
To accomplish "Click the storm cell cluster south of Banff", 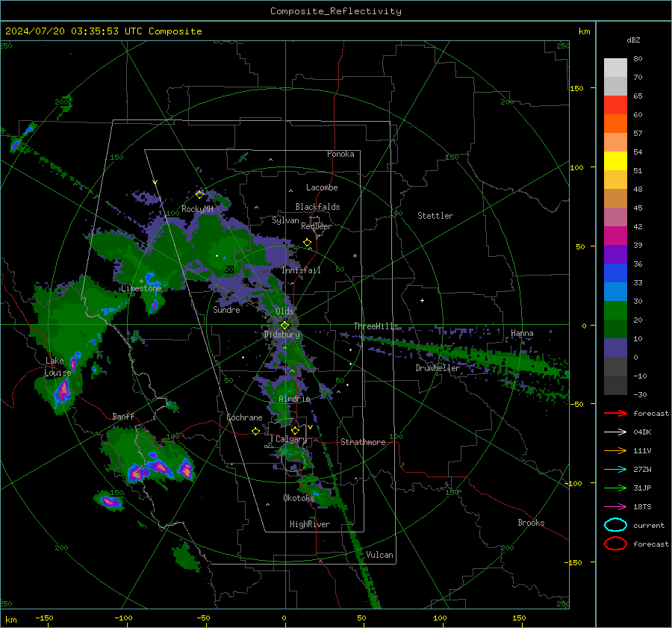I will click(x=160, y=467).
